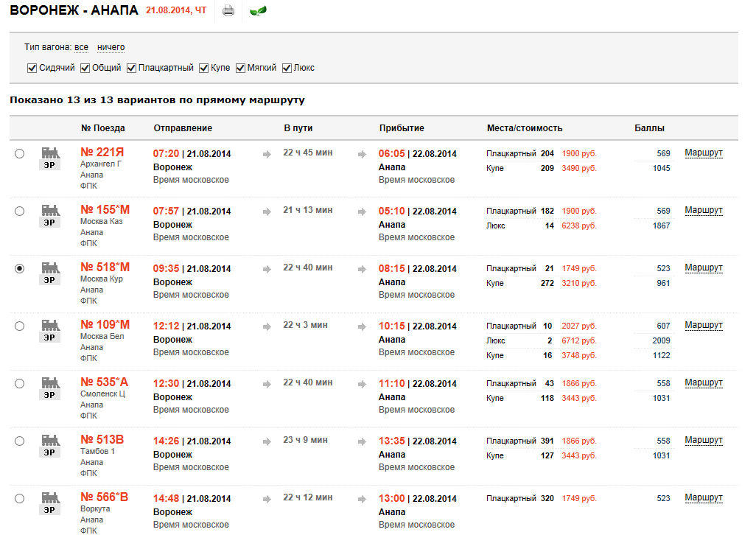The height and width of the screenshot is (535, 756).
Task: Open Маршрут link for train № 221Я
Action: click(x=704, y=153)
